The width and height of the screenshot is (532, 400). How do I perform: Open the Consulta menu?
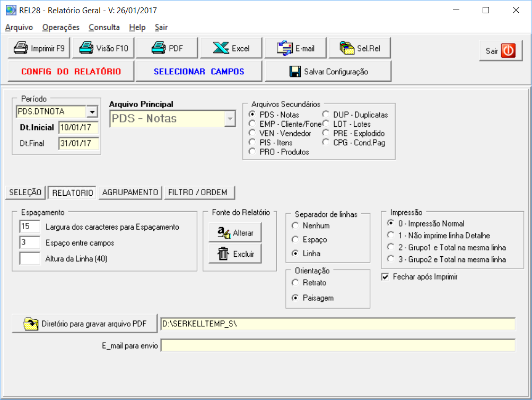[x=104, y=28]
